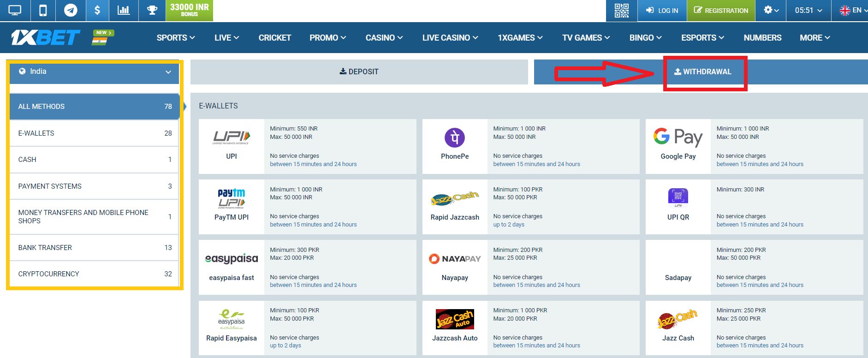
Task: Go to the NUMBERS section
Action: pos(762,38)
